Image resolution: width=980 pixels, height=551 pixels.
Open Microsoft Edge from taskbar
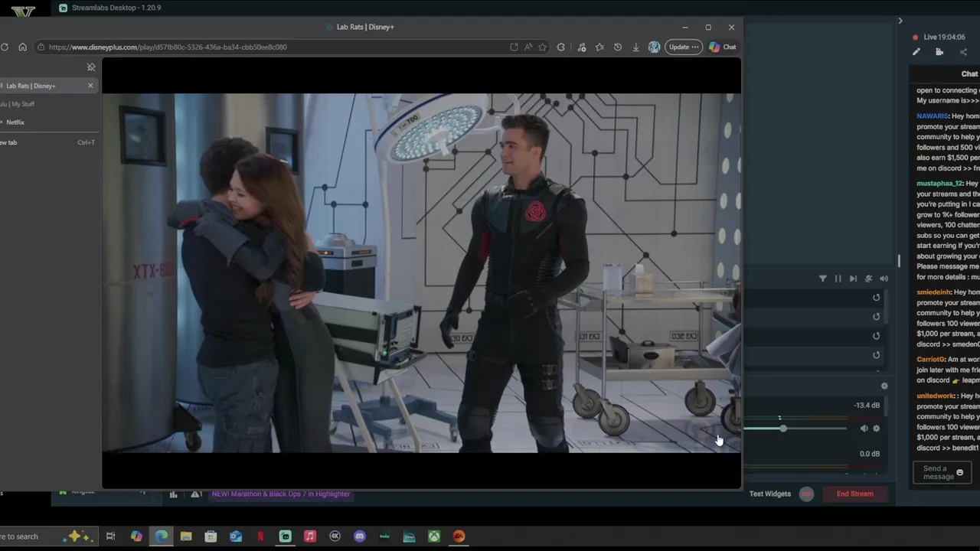pyautogui.click(x=162, y=536)
